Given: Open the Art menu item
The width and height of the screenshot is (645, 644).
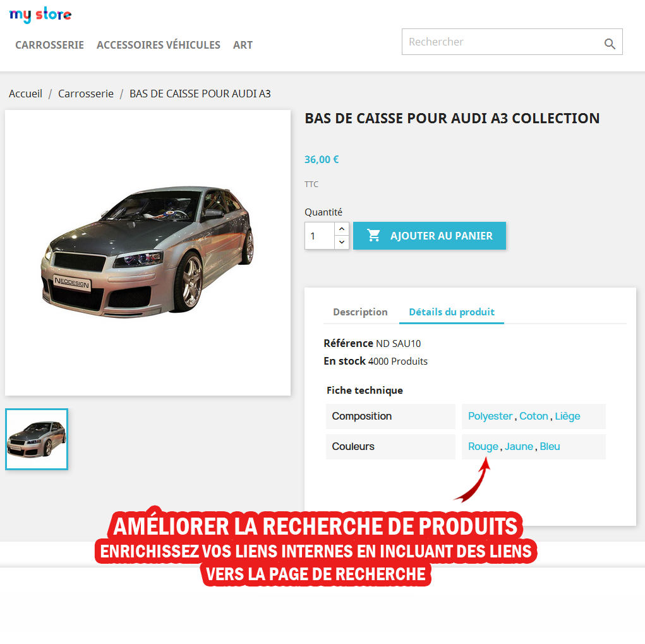Looking at the screenshot, I should tap(243, 45).
